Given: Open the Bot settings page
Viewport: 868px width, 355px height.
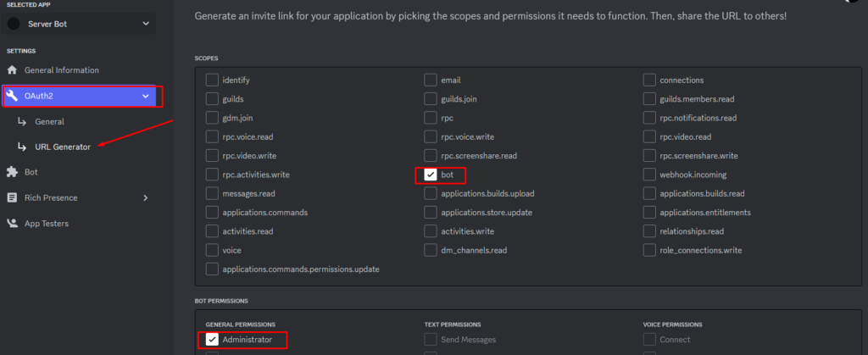Looking at the screenshot, I should coord(31,172).
